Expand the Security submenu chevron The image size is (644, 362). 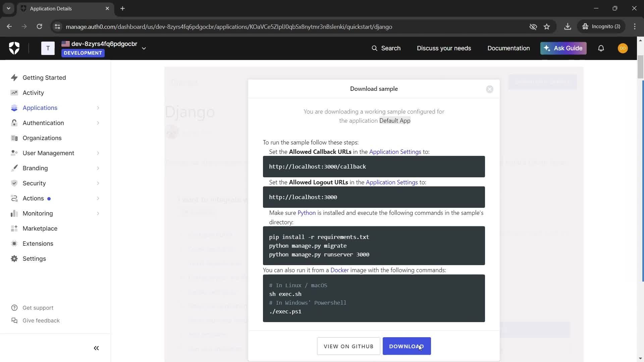pyautogui.click(x=98, y=183)
